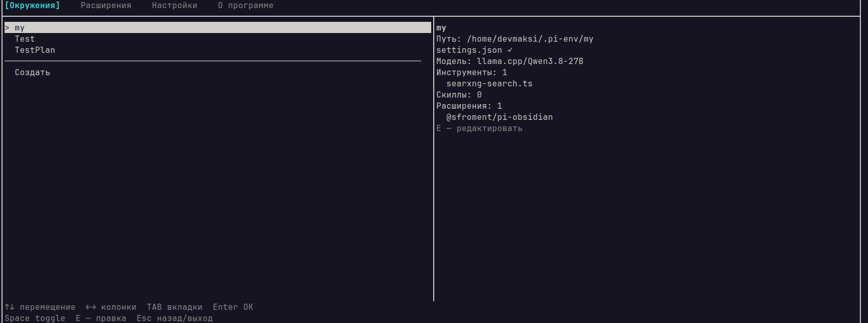Click Создать to create an environment

(x=33, y=73)
